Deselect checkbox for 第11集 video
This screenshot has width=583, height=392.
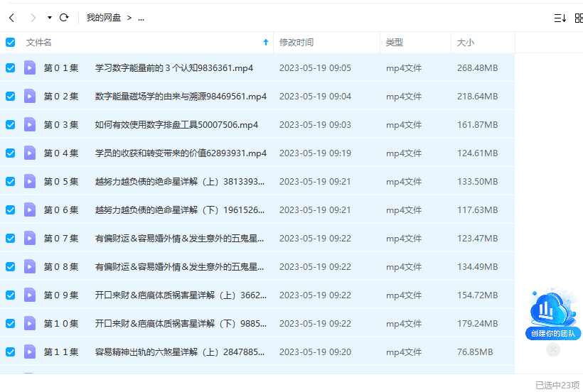[x=10, y=352]
